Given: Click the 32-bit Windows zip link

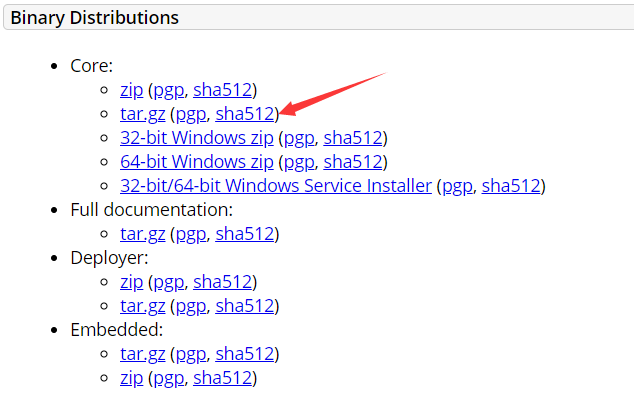Looking at the screenshot, I should [x=197, y=138].
